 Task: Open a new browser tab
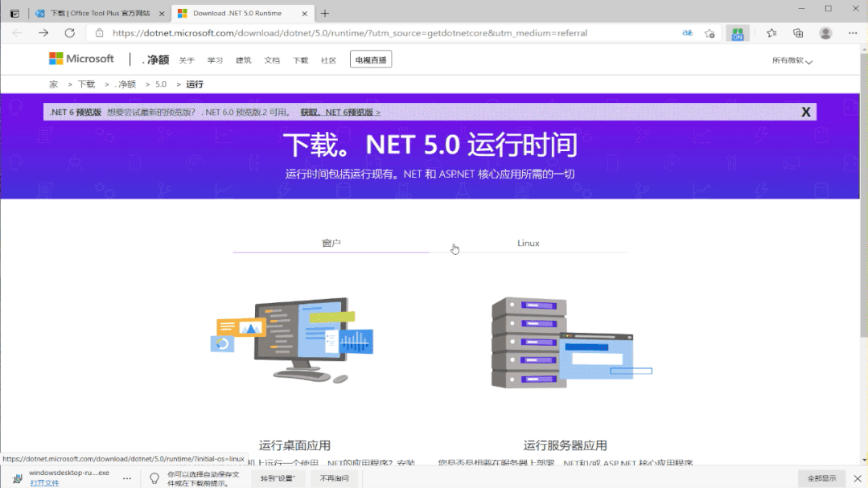point(325,14)
